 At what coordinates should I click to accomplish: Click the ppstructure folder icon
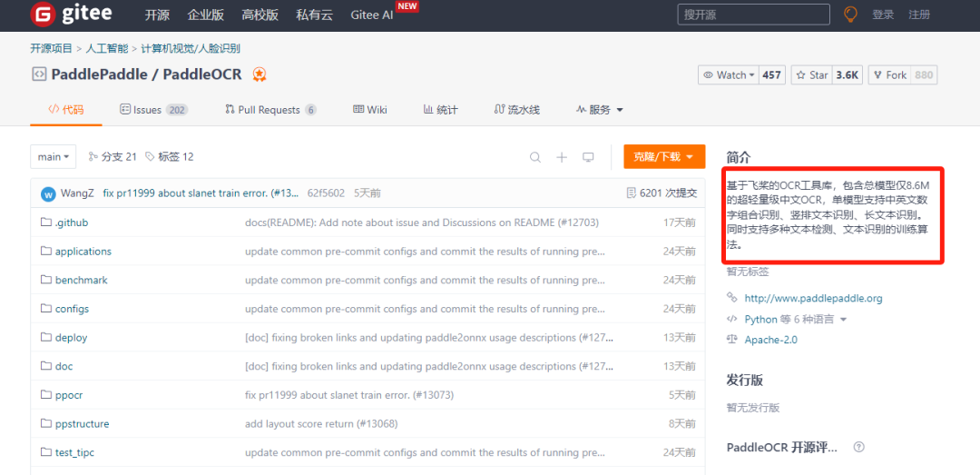45,423
